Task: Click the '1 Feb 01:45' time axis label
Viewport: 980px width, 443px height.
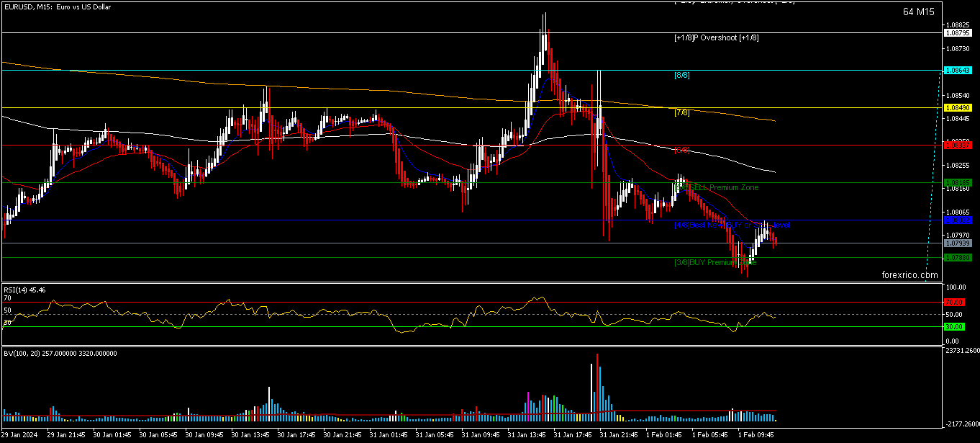Action: 665,436
